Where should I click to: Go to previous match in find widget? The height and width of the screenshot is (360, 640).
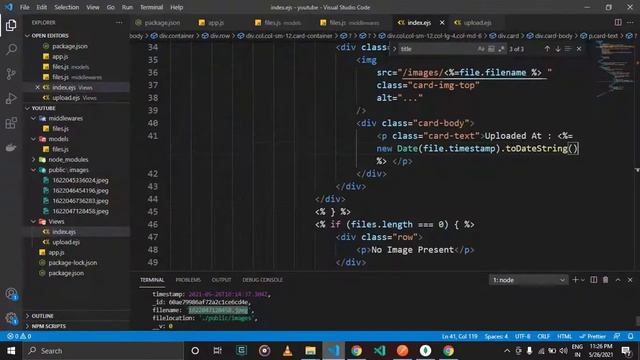pos(547,49)
